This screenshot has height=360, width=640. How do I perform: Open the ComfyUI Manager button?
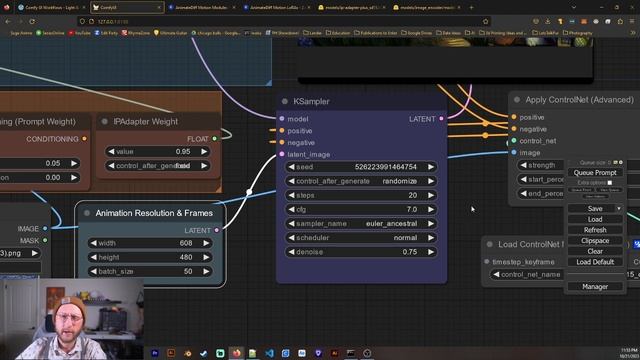(x=595, y=287)
